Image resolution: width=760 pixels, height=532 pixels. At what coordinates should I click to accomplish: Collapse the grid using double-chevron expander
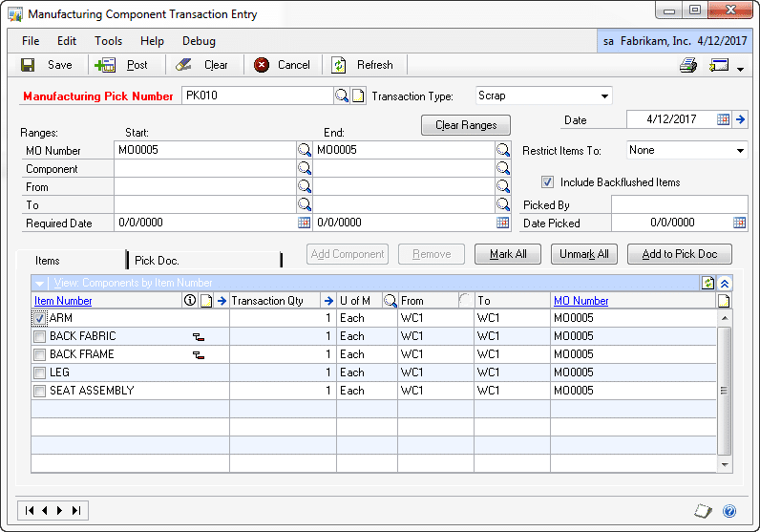coord(723,283)
